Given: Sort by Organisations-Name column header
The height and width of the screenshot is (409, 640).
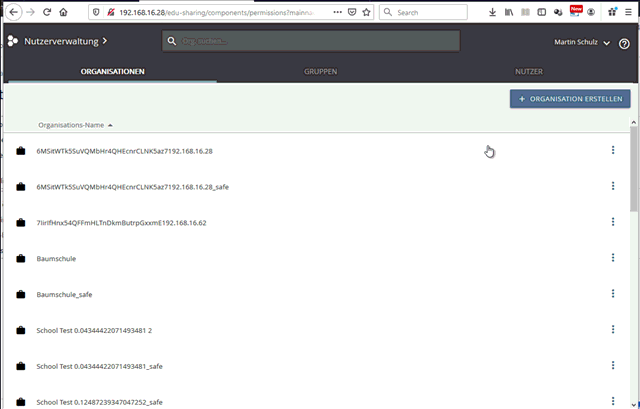Looking at the screenshot, I should [72, 125].
